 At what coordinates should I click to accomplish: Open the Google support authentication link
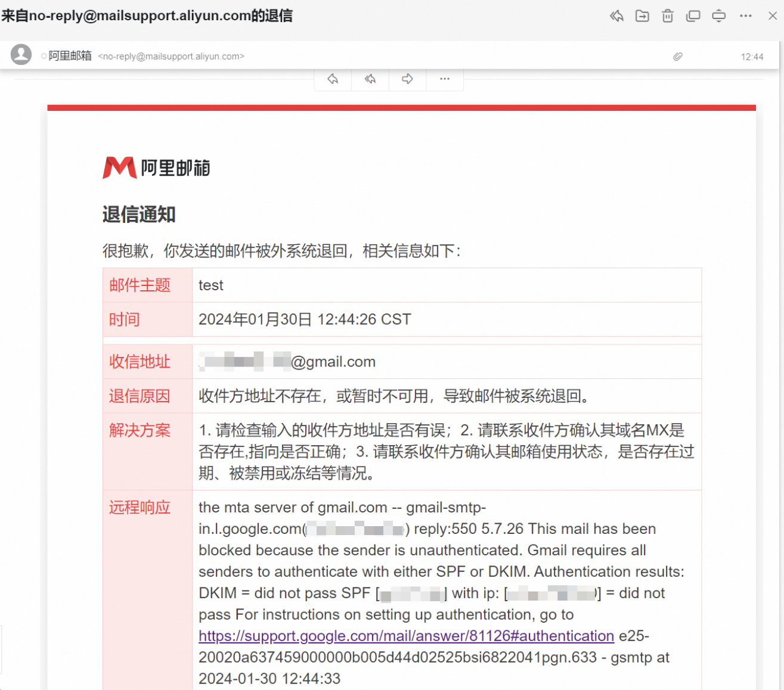pos(406,636)
